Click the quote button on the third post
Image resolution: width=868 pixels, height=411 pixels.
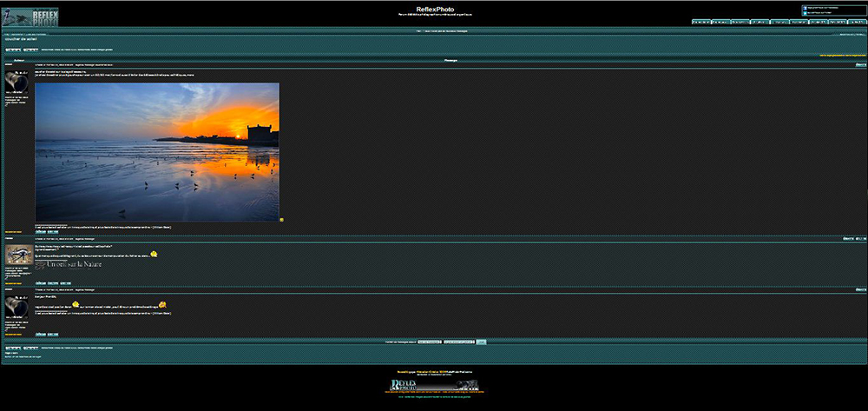tap(861, 289)
